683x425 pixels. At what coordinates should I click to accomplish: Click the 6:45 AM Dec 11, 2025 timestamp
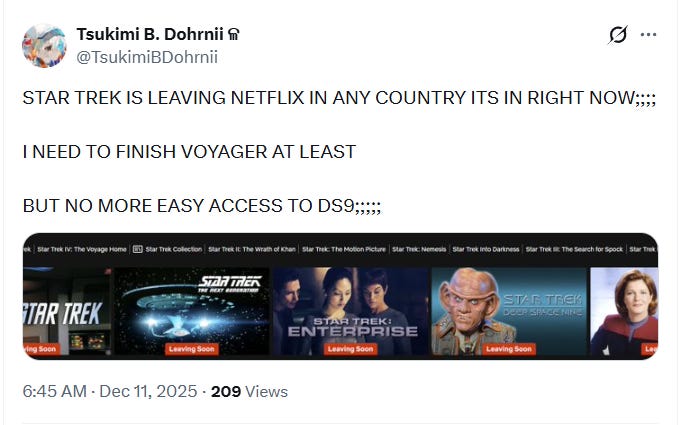(110, 391)
